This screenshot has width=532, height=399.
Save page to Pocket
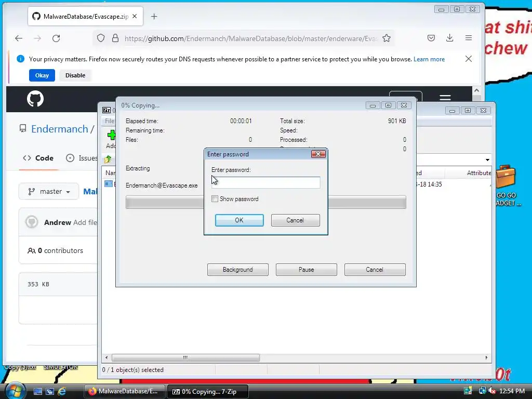(x=431, y=38)
